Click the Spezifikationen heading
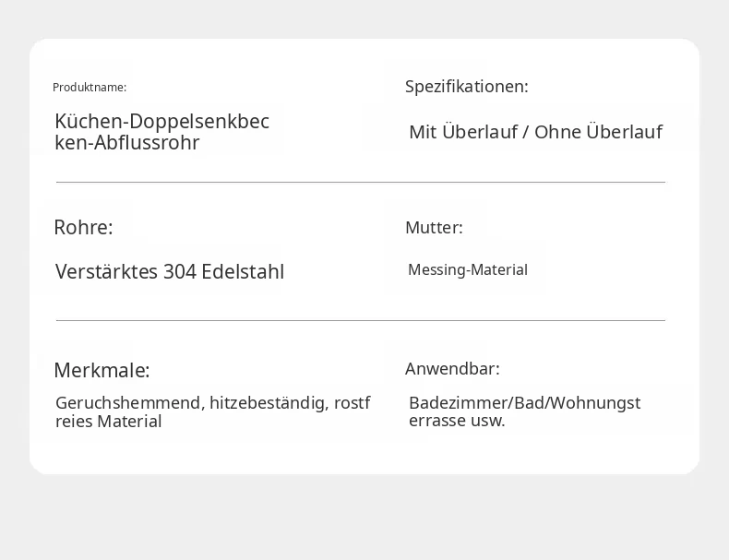The height and width of the screenshot is (560, 729). [466, 87]
